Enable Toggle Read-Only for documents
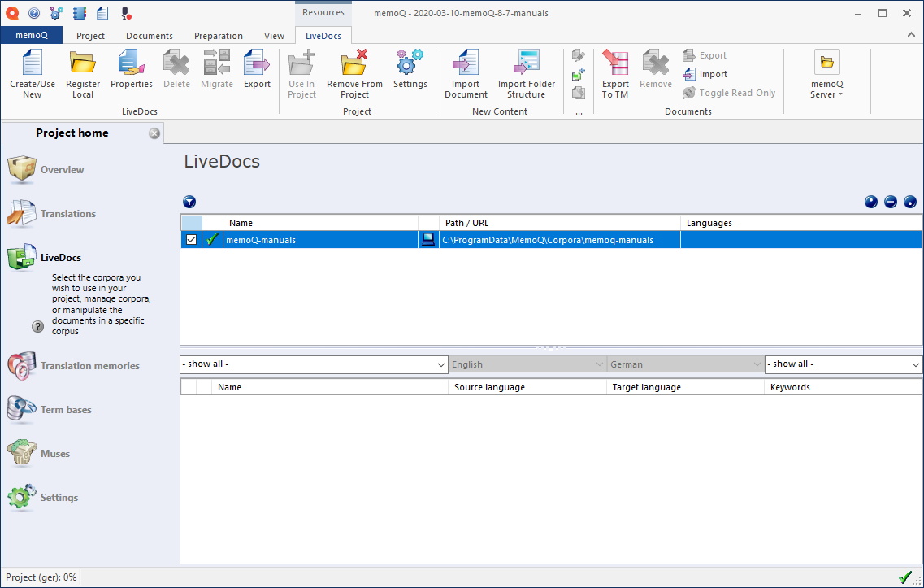This screenshot has width=924, height=588. [x=729, y=93]
